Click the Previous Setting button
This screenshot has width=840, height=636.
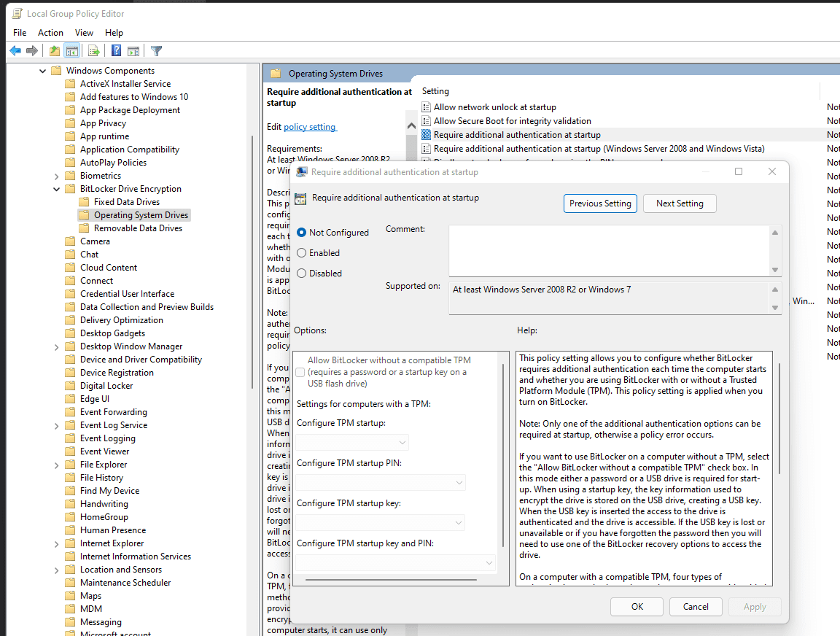pyautogui.click(x=600, y=203)
